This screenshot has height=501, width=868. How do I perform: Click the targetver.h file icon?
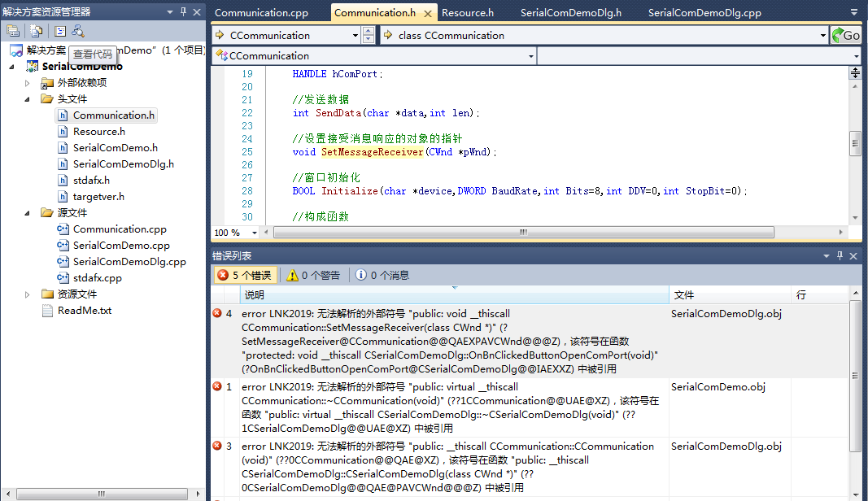click(x=63, y=197)
